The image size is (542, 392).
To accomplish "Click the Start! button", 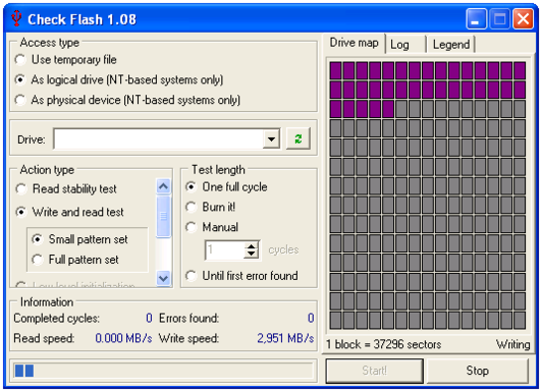I will click(374, 370).
